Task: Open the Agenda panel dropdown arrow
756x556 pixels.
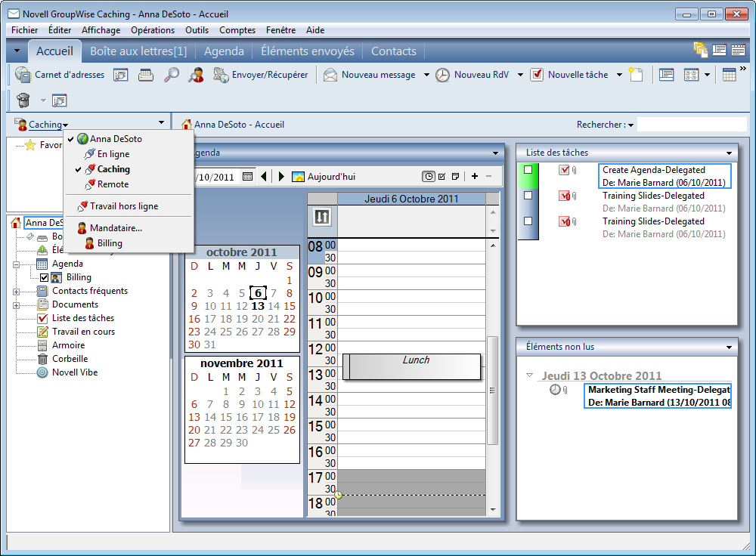Action: pos(495,153)
